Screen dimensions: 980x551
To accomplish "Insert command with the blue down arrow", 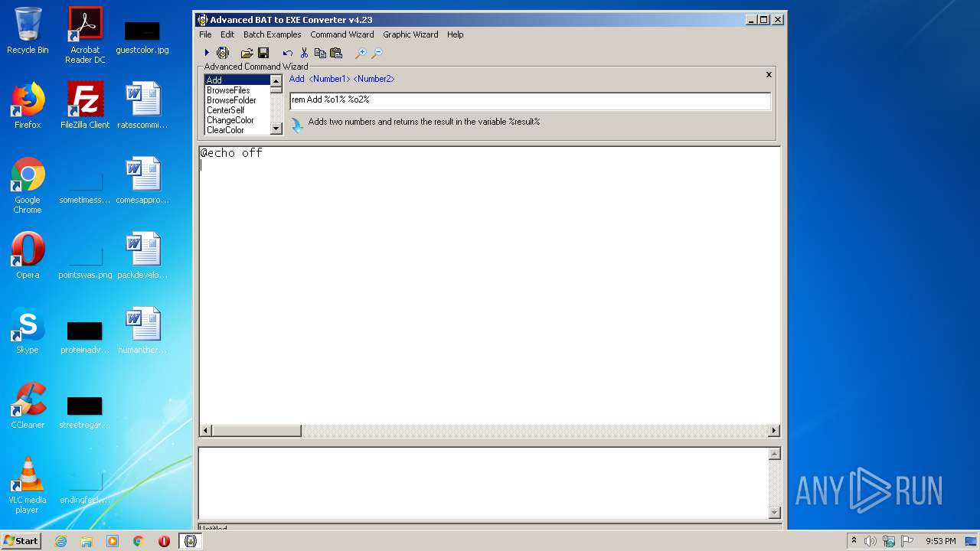I will pos(297,124).
